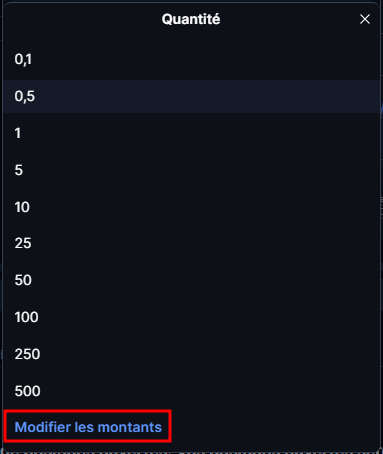Set the order amount to 500
The height and width of the screenshot is (454, 383).
click(x=192, y=391)
